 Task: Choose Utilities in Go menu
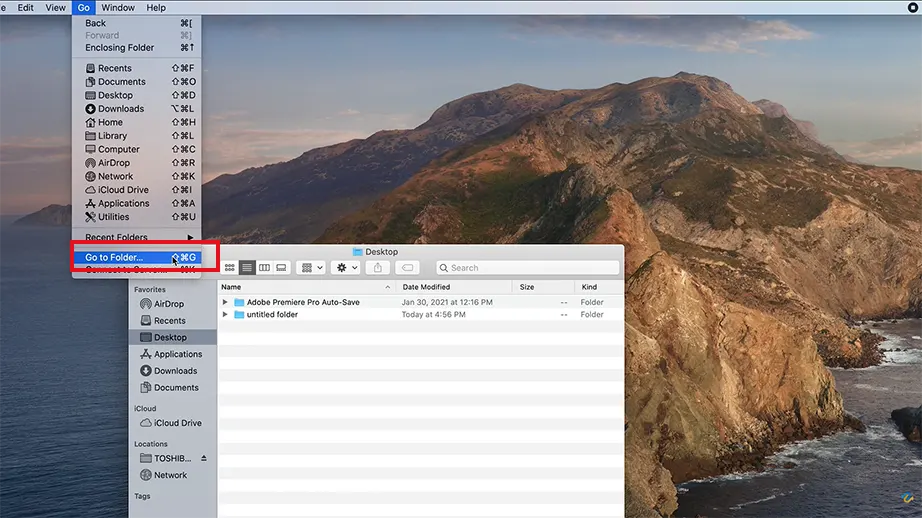(136, 217)
